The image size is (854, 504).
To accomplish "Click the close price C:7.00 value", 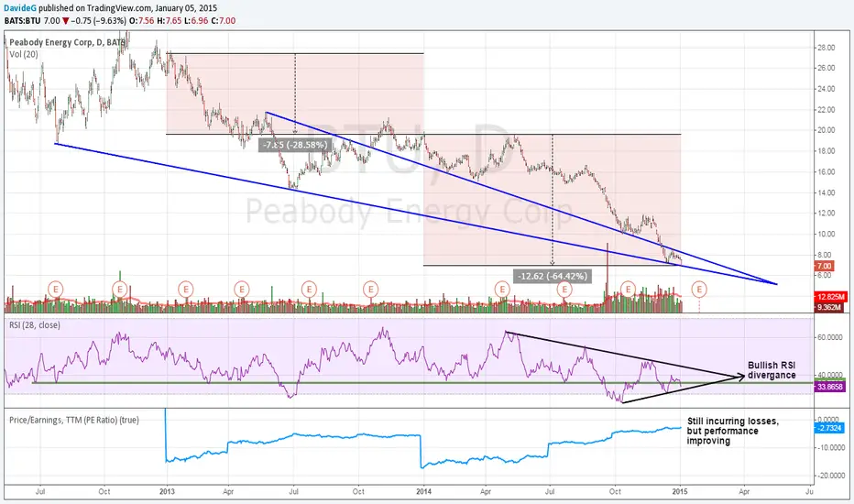I will click(224, 21).
